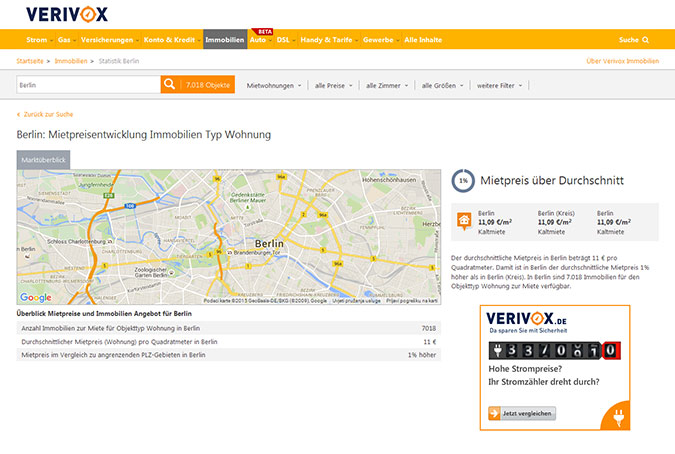The height and width of the screenshot is (454, 675).
Task: Click the orange house icon beside Kaltmiete
Action: tap(464, 221)
